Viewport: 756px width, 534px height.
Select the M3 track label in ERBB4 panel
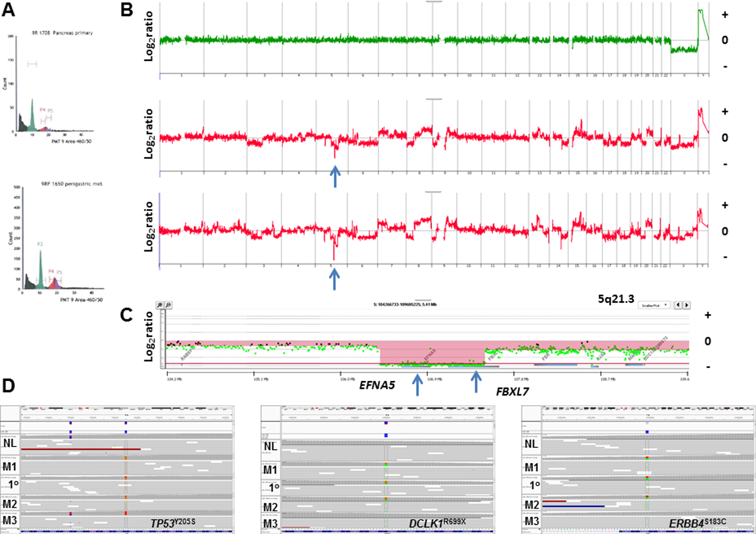tap(532, 521)
